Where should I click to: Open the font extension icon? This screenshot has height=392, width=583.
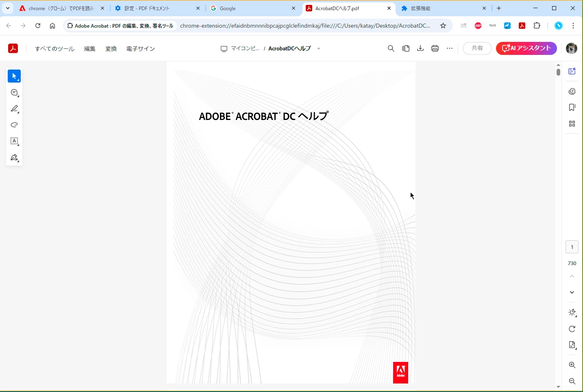pyautogui.click(x=493, y=26)
